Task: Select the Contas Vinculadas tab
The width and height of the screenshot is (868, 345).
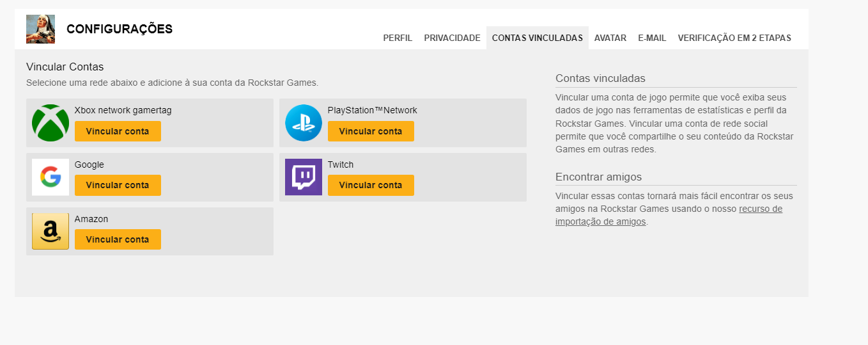Action: pos(538,38)
